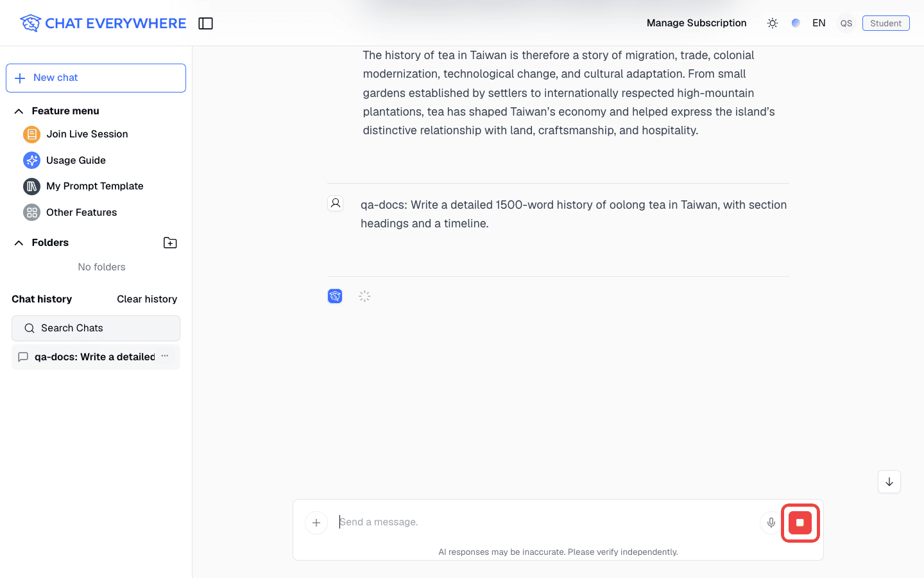Open the three-dots menu for the qa-docs chat
The height and width of the screenshot is (578, 924).
tap(165, 356)
